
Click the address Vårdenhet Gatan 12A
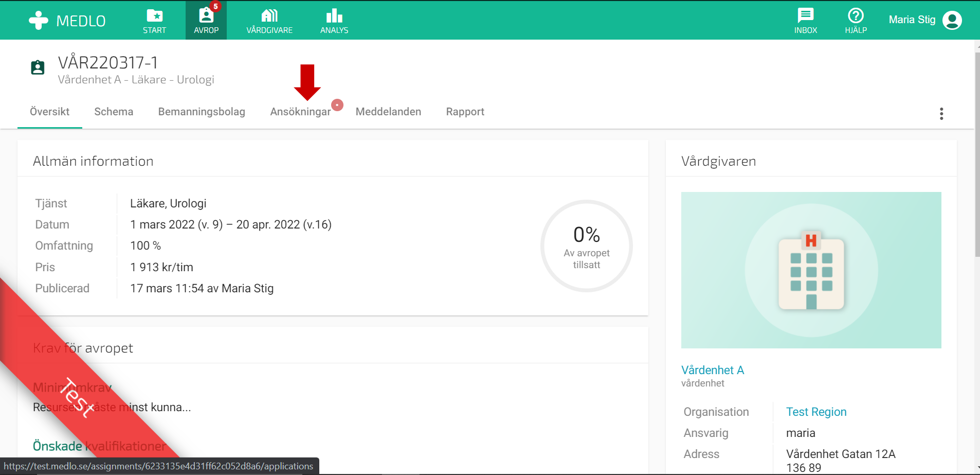coord(841,454)
